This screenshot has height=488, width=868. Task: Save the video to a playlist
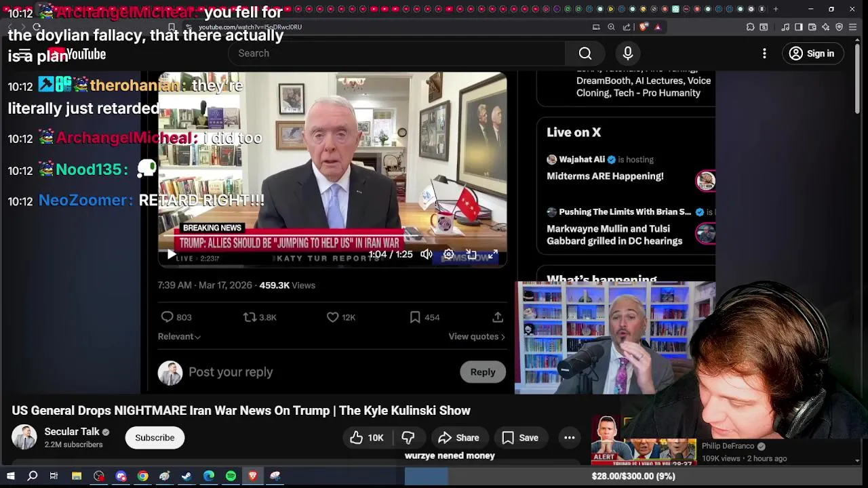(520, 438)
